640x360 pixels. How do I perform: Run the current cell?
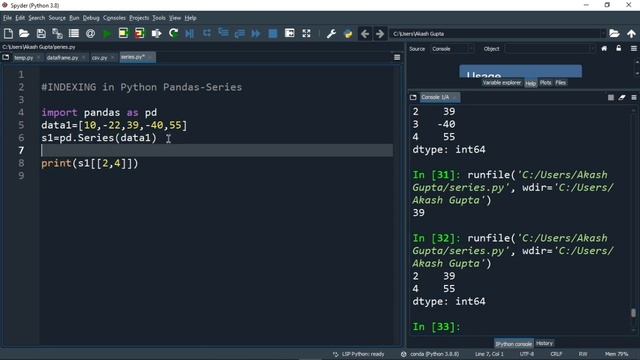pyautogui.click(x=123, y=33)
